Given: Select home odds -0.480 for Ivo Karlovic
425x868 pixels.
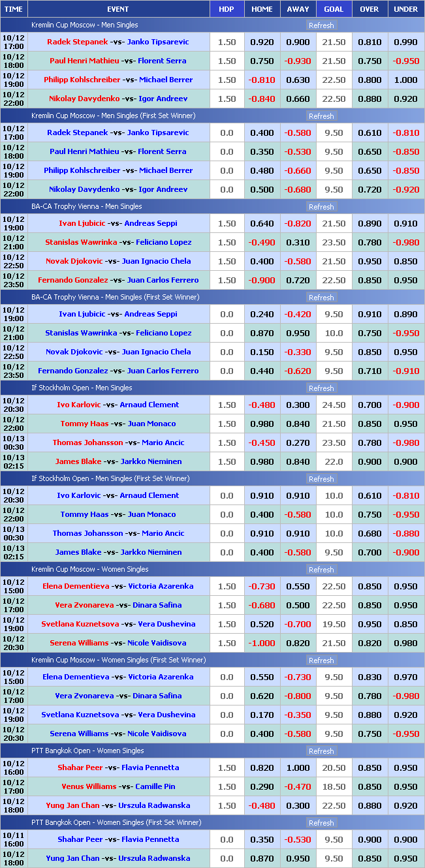Looking at the screenshot, I should pos(262,405).
